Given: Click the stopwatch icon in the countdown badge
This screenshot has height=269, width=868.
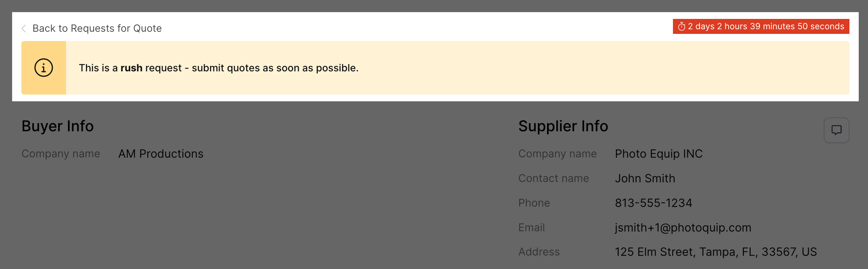Looking at the screenshot, I should (681, 27).
